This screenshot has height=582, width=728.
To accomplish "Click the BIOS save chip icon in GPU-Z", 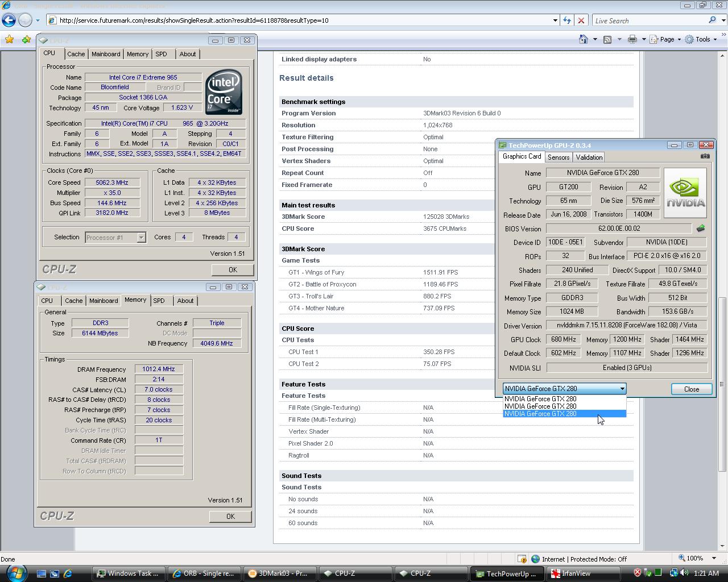I will pos(701,228).
